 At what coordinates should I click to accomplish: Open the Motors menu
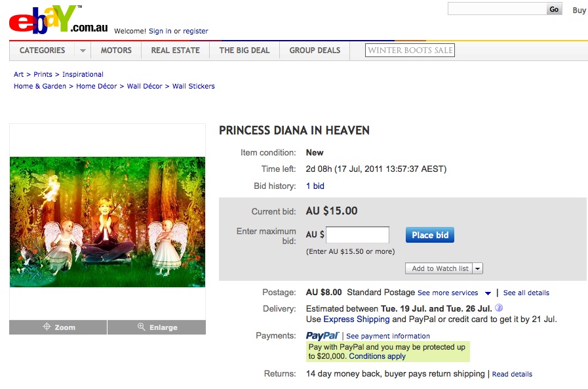tap(116, 51)
